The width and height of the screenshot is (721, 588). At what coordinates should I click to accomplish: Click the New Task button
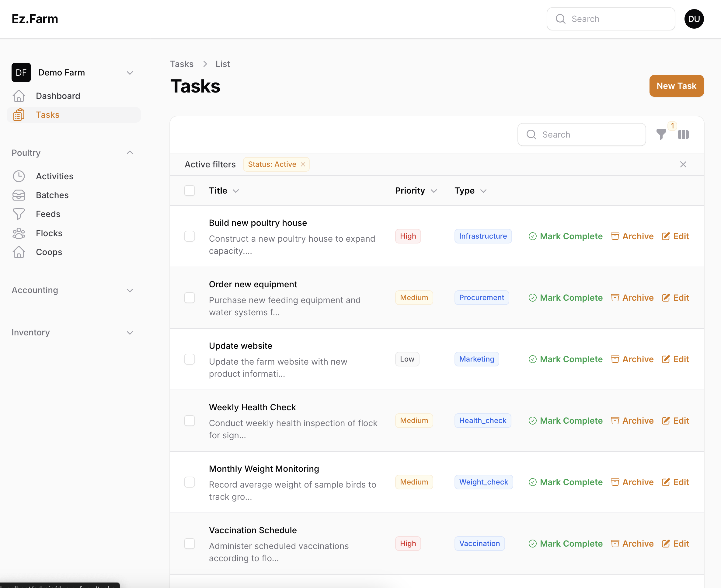pyautogui.click(x=676, y=86)
